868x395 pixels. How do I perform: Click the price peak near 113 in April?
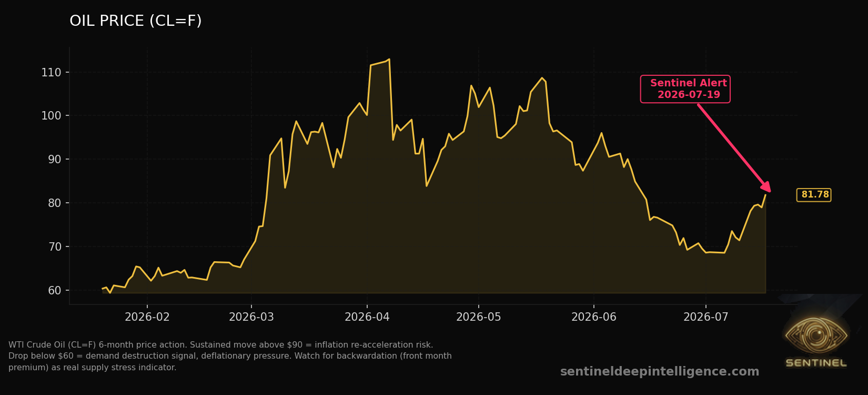389,59
